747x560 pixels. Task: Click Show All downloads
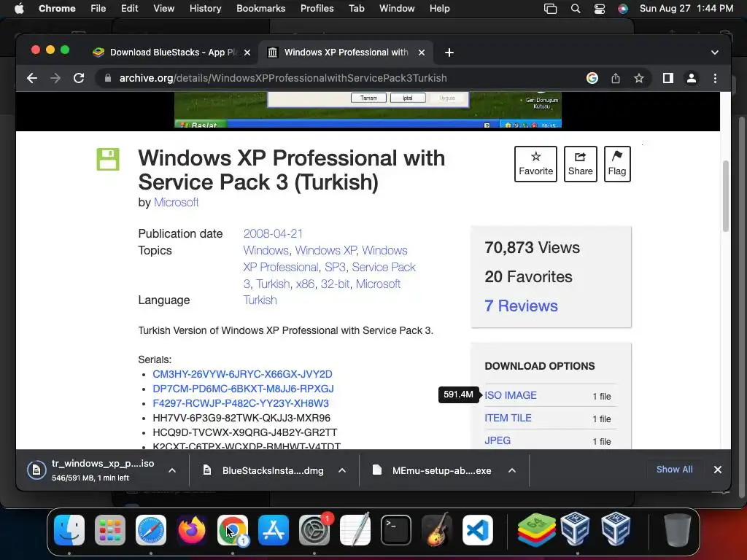[674, 470]
